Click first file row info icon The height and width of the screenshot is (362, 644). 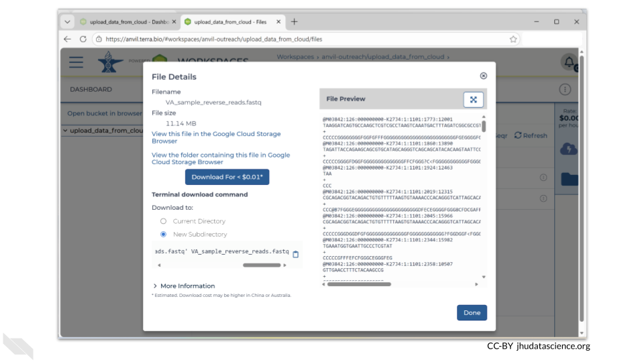[543, 177]
